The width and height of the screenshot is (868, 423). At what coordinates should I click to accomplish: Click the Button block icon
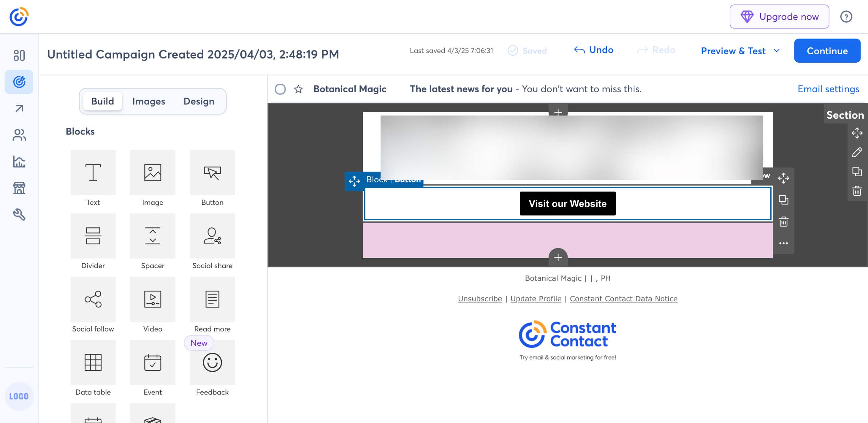(x=212, y=173)
